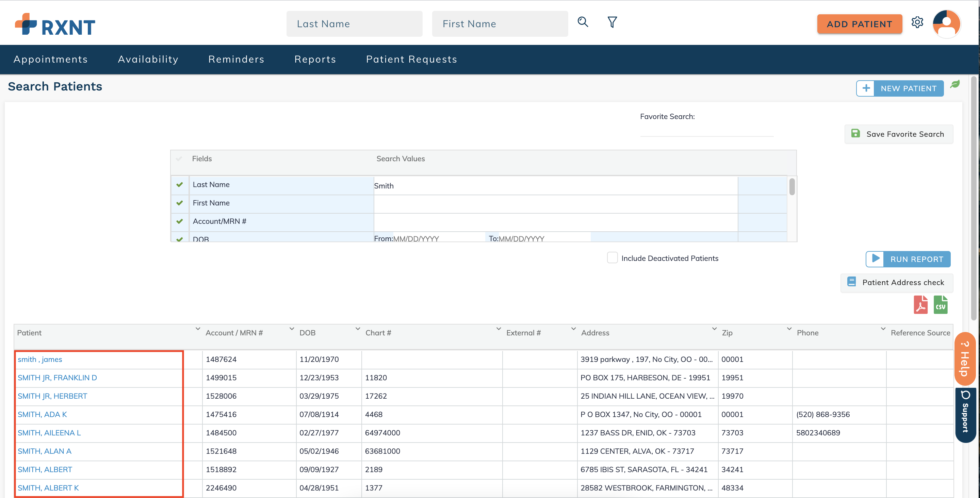Click Patient Address check
The height and width of the screenshot is (498, 980).
[897, 282]
